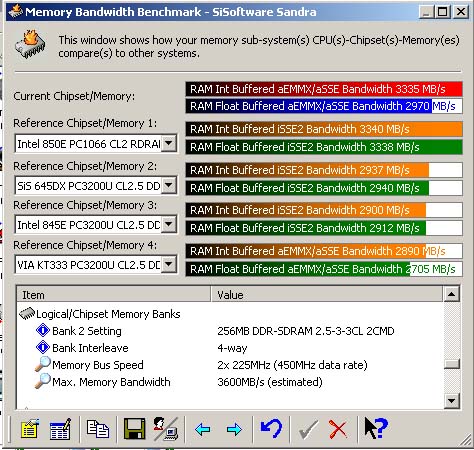The height and width of the screenshot is (450, 474).
Task: Click the list scrollbar thumb
Action: pyautogui.click(x=452, y=364)
